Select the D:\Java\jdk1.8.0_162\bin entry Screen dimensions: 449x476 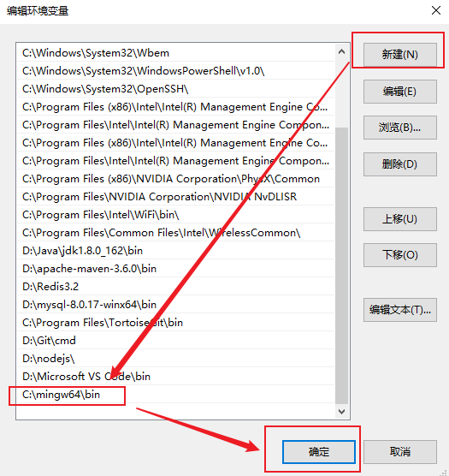176,251
